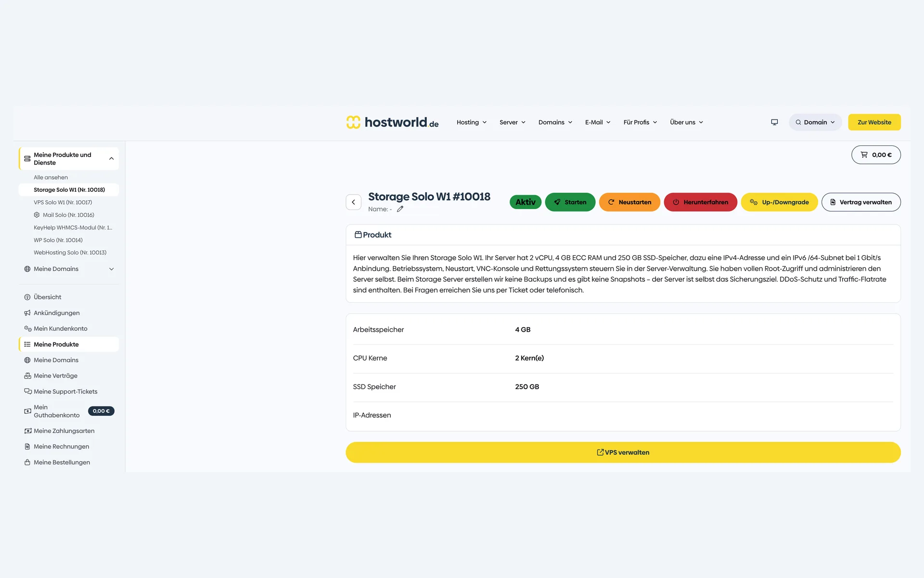924x578 pixels.
Task: Click the bag icon for Meine Bestellungen
Action: tap(27, 462)
